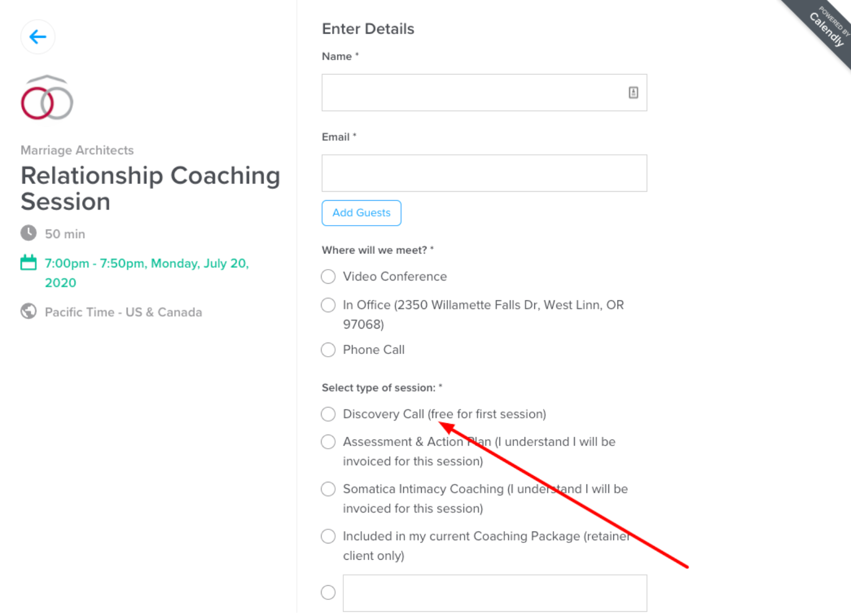Select the blank 'other' session radio button
851x616 pixels.
[328, 593]
